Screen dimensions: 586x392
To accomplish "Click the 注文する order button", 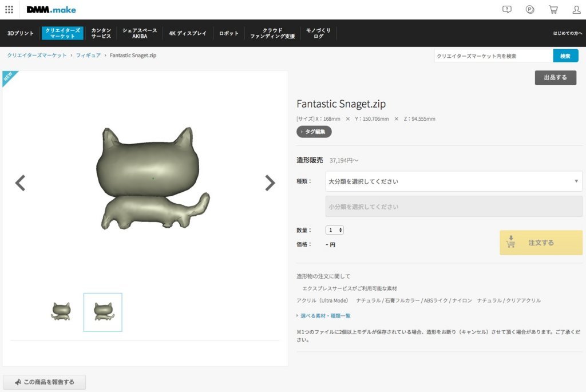I will tap(541, 243).
